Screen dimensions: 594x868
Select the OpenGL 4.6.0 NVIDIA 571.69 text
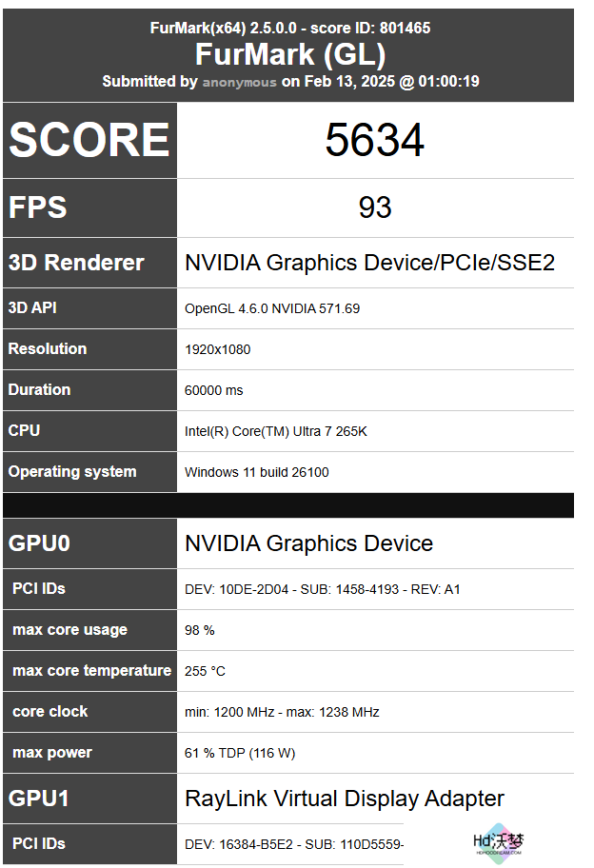272,308
